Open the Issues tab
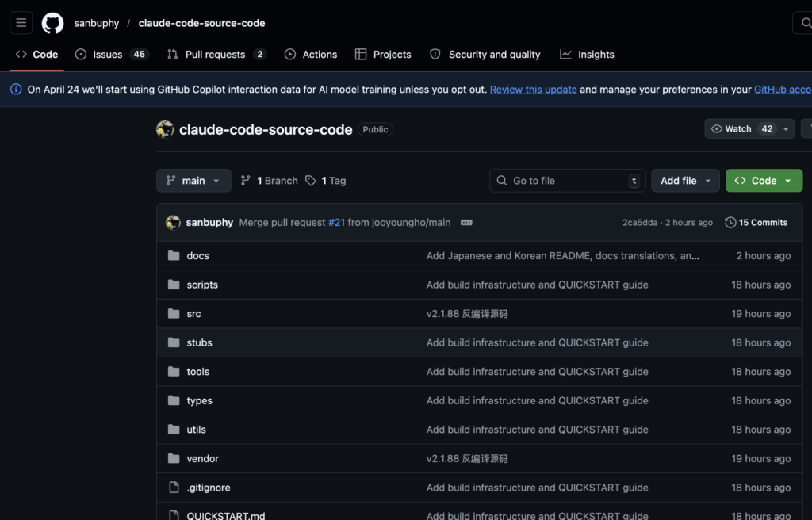812x520 pixels. [112, 55]
